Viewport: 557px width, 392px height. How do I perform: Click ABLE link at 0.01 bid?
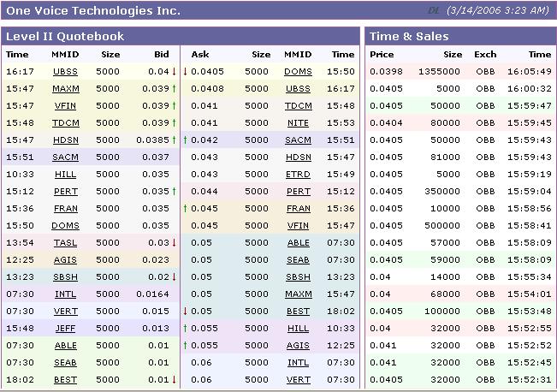coord(66,346)
